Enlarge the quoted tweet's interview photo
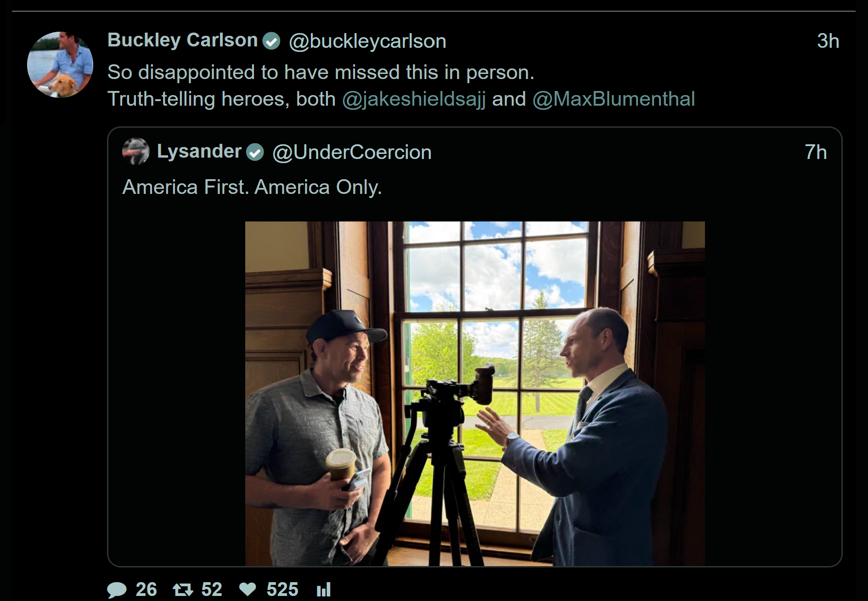 click(475, 394)
